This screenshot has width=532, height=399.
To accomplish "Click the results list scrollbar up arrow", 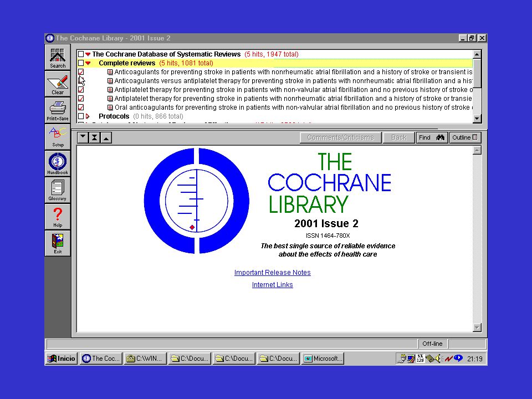I will pos(477,54).
